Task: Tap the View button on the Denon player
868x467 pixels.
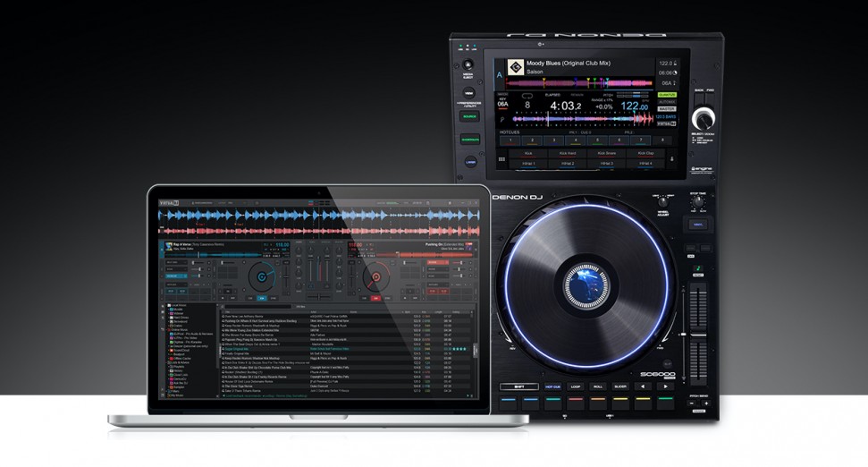Action: [469, 92]
